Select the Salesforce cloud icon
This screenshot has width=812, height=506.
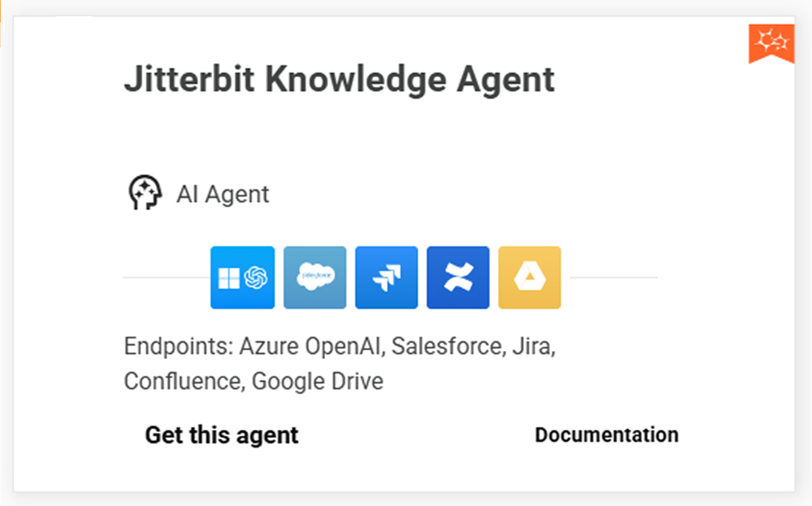pyautogui.click(x=314, y=277)
